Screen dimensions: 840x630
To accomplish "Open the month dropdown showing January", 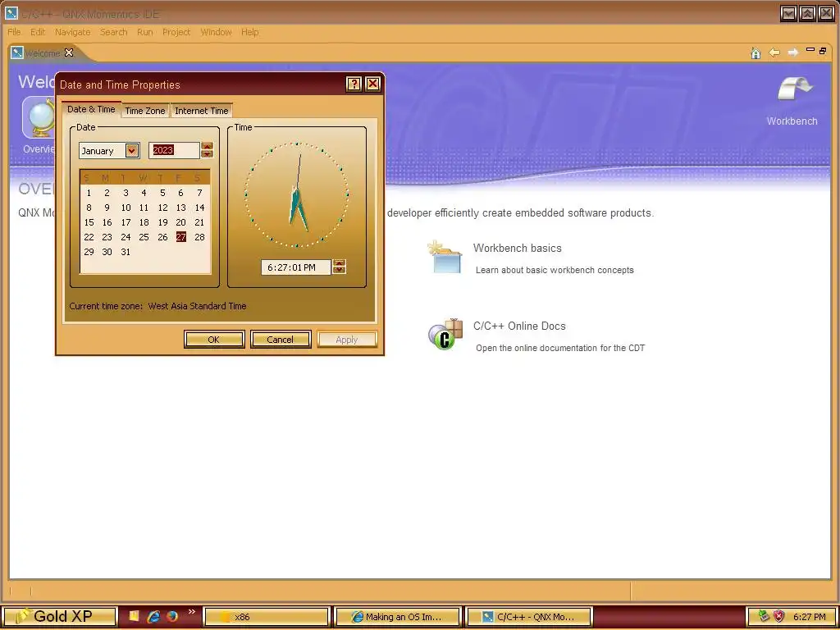I will click(132, 151).
